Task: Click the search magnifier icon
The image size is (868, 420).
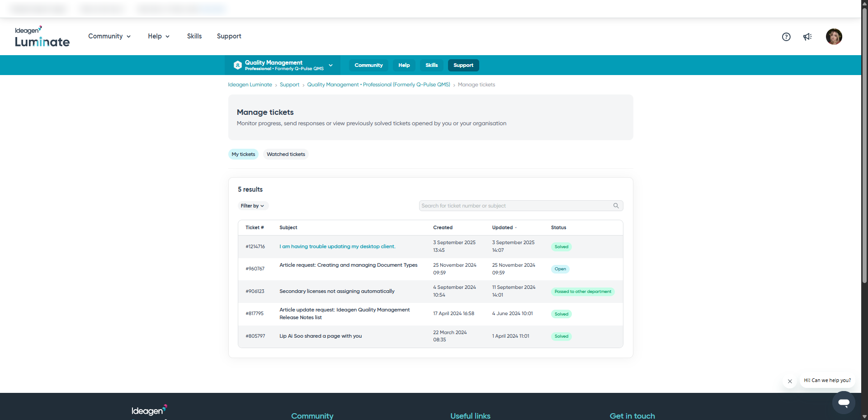Action: click(616, 205)
